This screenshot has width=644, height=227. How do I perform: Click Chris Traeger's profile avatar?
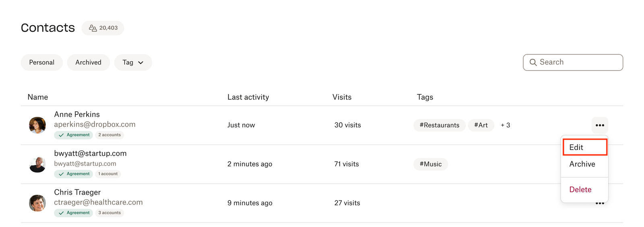click(37, 203)
